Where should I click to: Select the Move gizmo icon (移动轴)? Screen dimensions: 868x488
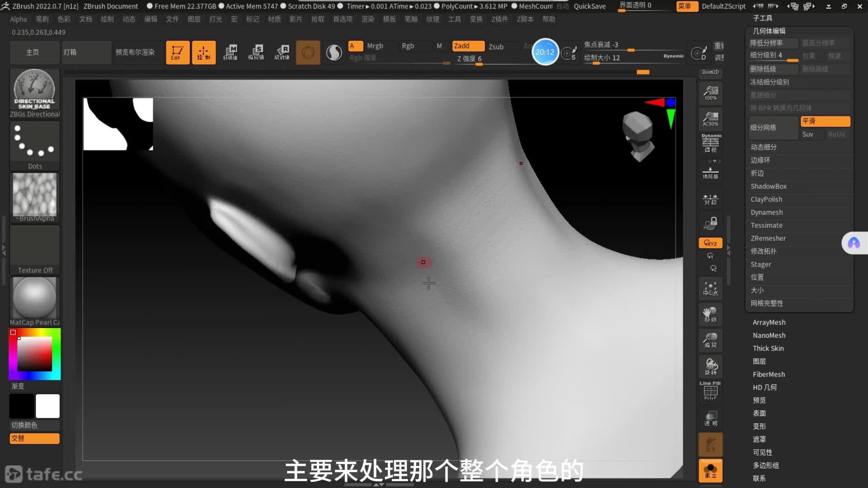click(x=230, y=52)
